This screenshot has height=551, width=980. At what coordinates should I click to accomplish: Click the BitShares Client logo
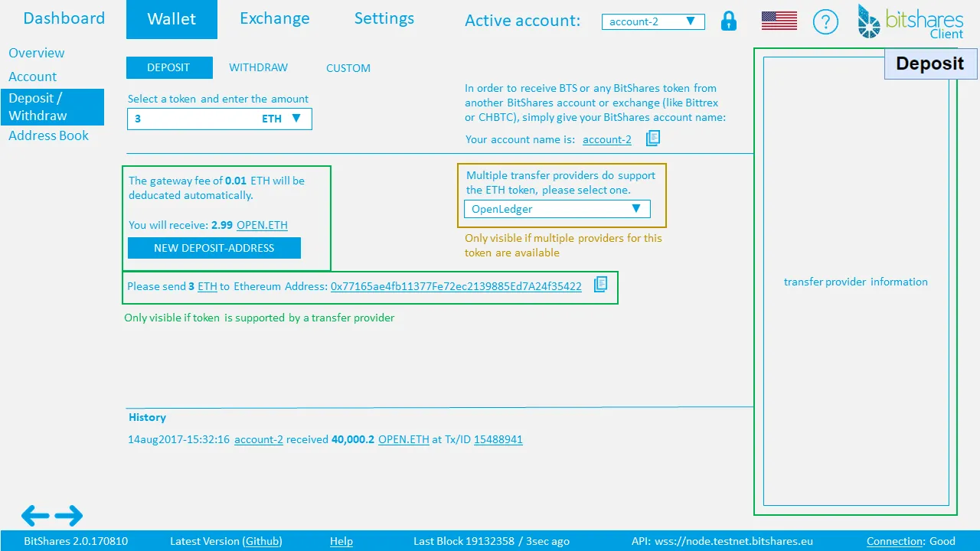(x=910, y=21)
